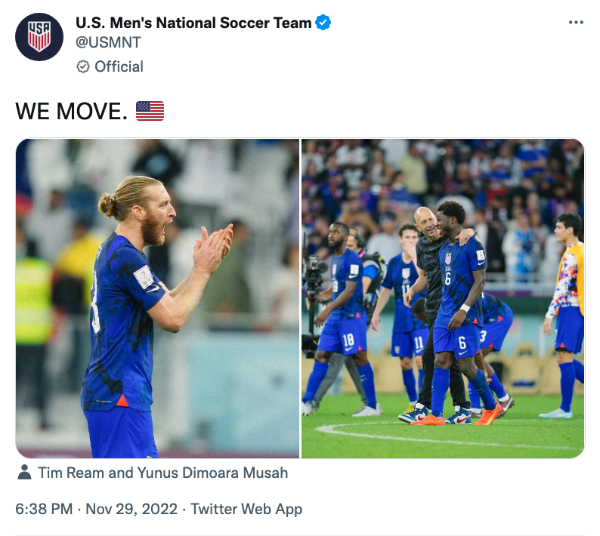Click the blue verified badge
The image size is (600, 536).
[324, 22]
